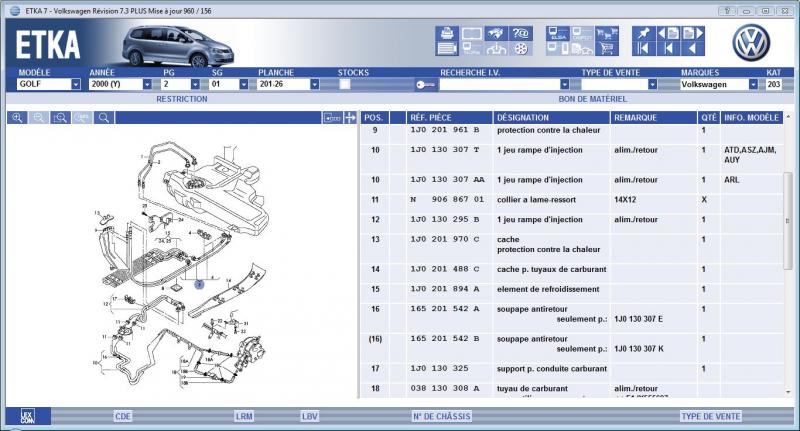Click the plain left arrow back icon

693,49
